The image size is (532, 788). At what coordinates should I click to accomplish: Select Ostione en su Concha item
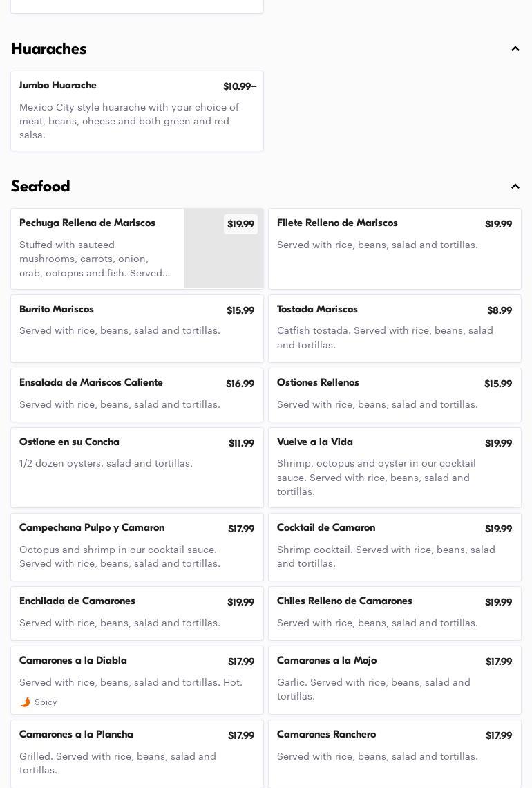(x=137, y=467)
